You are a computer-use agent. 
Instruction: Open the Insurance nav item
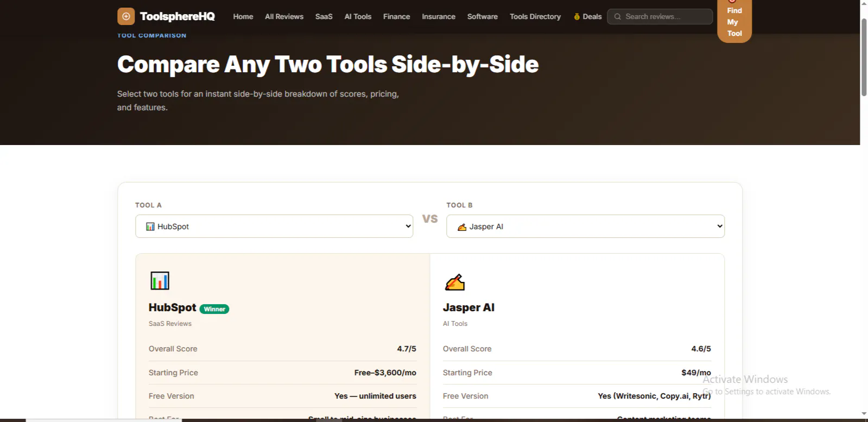pos(439,17)
